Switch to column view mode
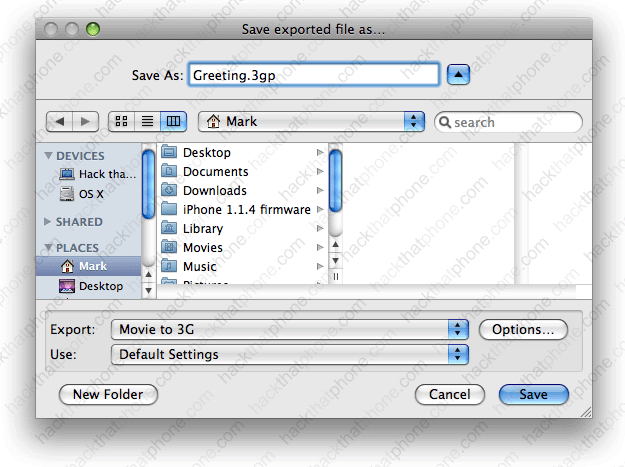The image size is (625, 467). (x=174, y=121)
